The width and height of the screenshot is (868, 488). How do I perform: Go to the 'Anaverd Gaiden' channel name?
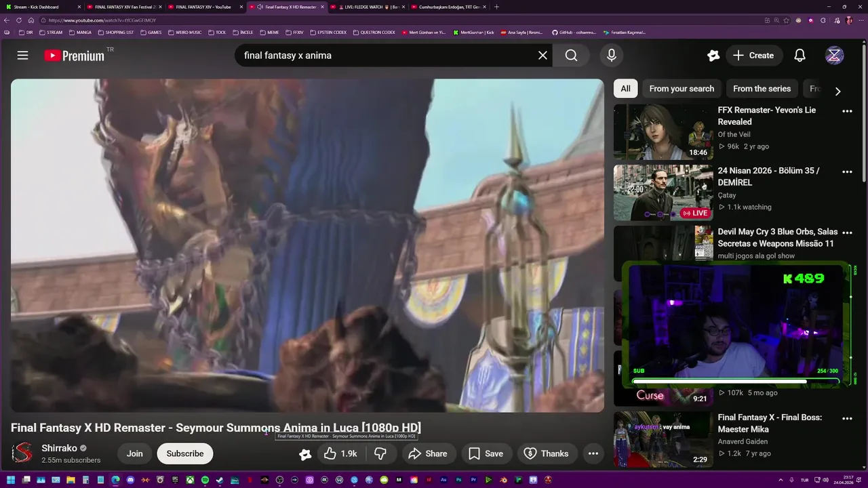tap(743, 441)
